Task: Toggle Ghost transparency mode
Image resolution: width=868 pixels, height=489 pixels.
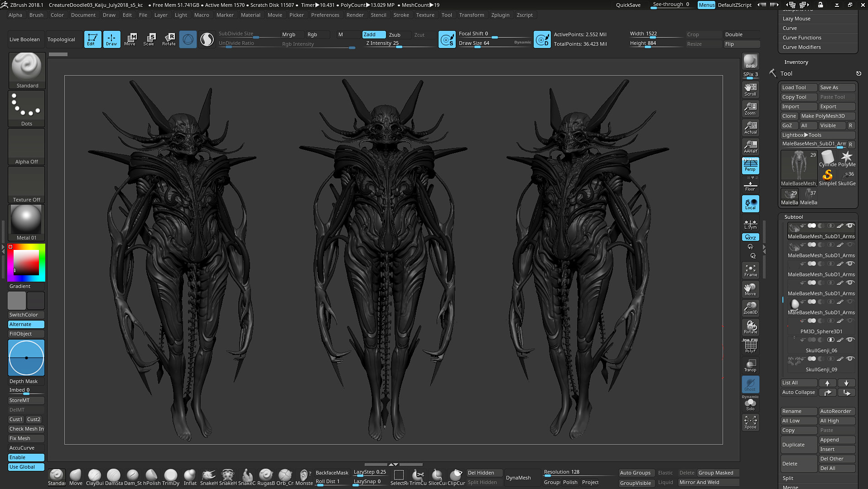Action: (750, 384)
